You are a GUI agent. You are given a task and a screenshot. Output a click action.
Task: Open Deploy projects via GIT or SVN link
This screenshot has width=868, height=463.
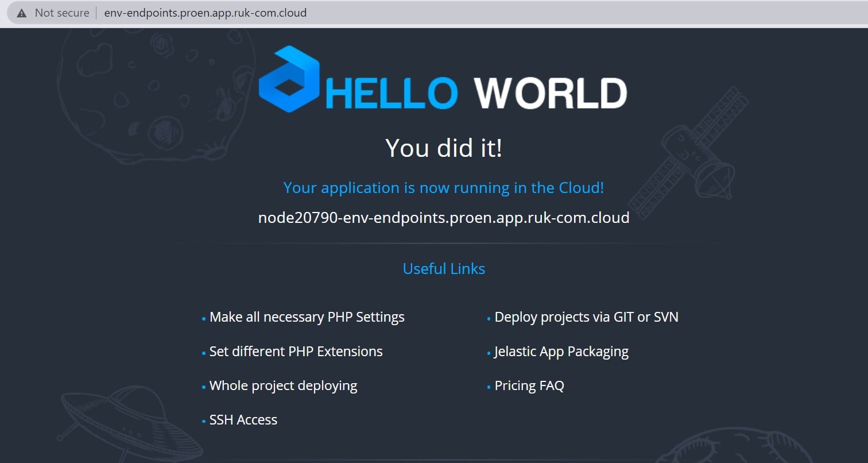point(587,317)
